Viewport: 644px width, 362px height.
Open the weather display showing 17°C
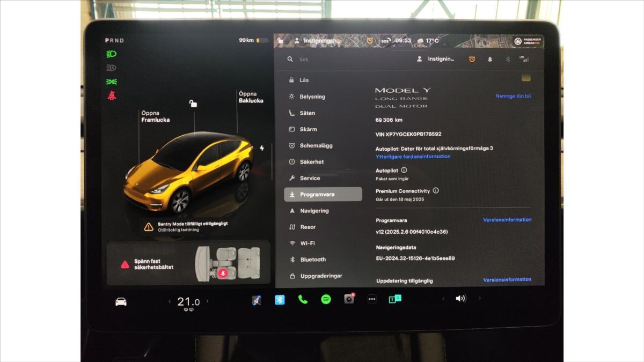coord(427,41)
